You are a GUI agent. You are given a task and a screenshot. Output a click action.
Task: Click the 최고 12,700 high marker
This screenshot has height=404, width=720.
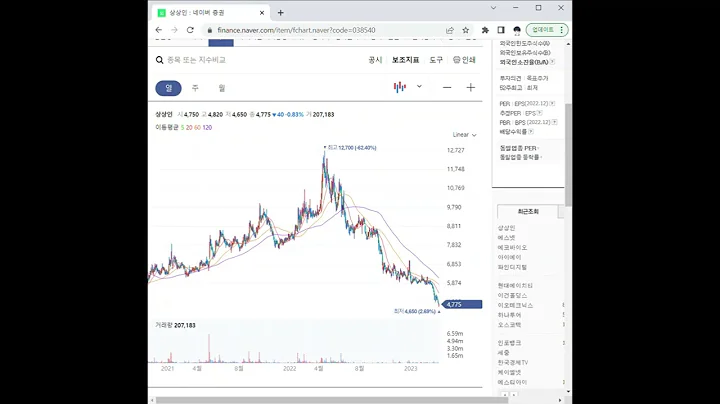pyautogui.click(x=352, y=148)
